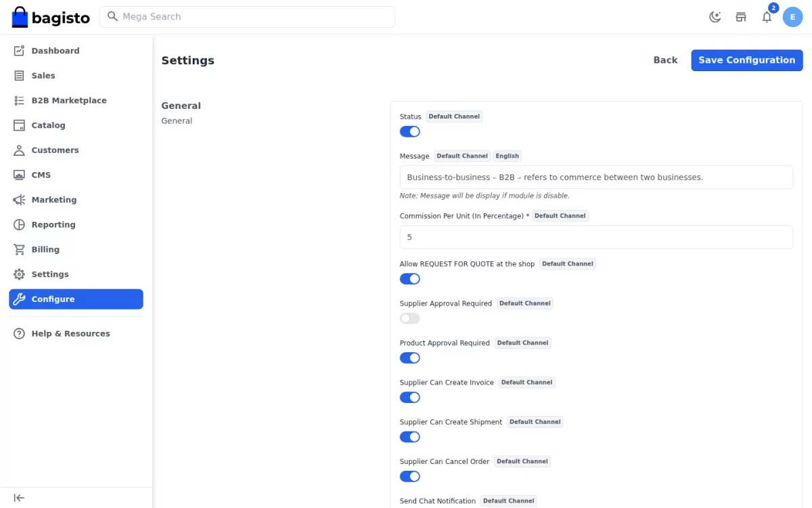Open Billing menu label
Viewport: 812px width, 508px height.
[45, 249]
